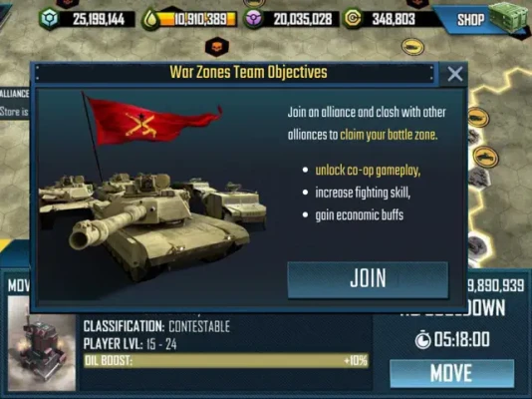Close the War Zones Team Objectives dialog
Screen dimensions: 532x399
[x=454, y=74]
